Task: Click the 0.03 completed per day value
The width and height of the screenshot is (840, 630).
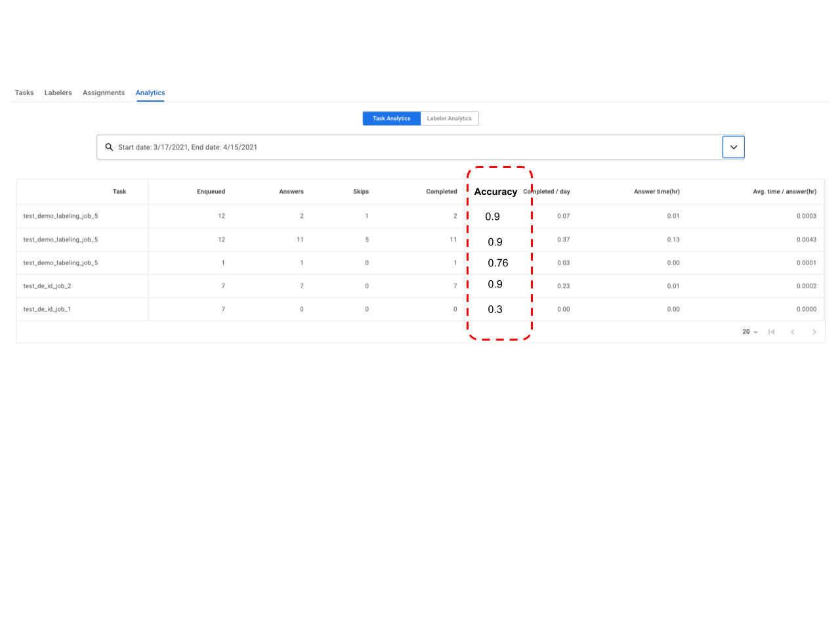Action: [564, 262]
